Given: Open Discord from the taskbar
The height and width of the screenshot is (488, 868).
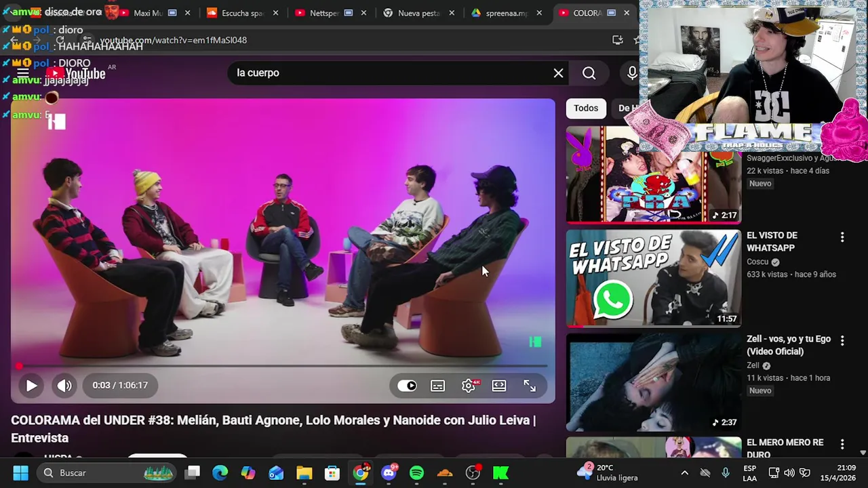Looking at the screenshot, I should click(x=389, y=472).
